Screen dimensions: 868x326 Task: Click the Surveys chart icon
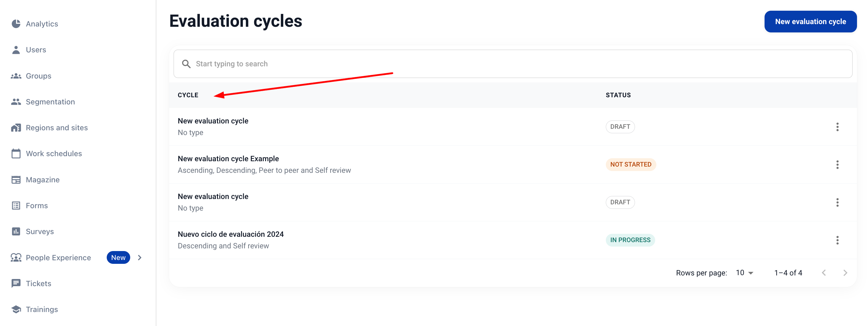16,231
